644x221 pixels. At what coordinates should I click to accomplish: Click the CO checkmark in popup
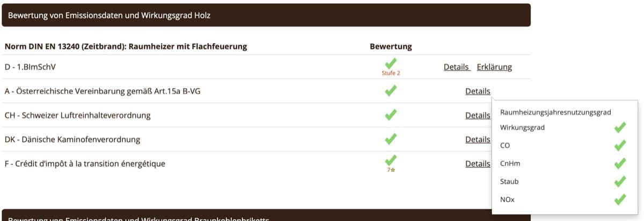coord(620,145)
